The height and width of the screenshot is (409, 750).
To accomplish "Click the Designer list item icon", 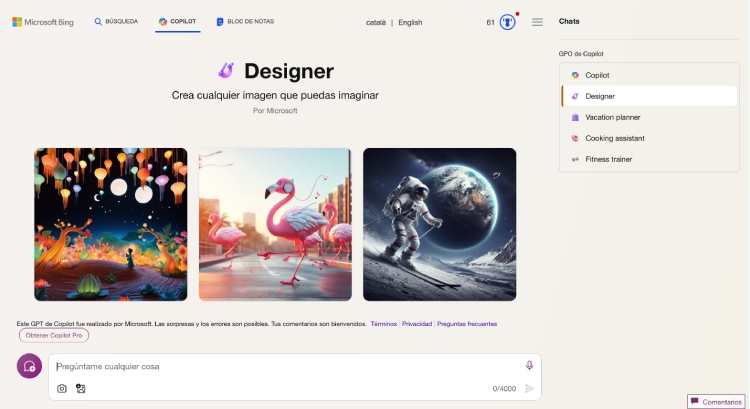I will (575, 96).
